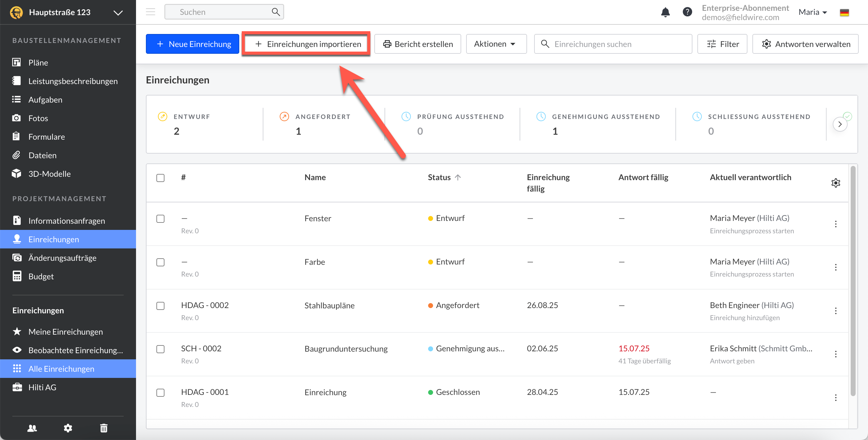Select all submittals header checkbox

(160, 178)
